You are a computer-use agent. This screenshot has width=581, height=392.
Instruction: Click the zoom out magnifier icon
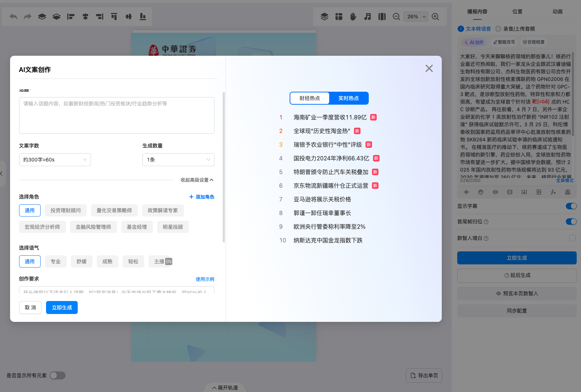click(396, 17)
